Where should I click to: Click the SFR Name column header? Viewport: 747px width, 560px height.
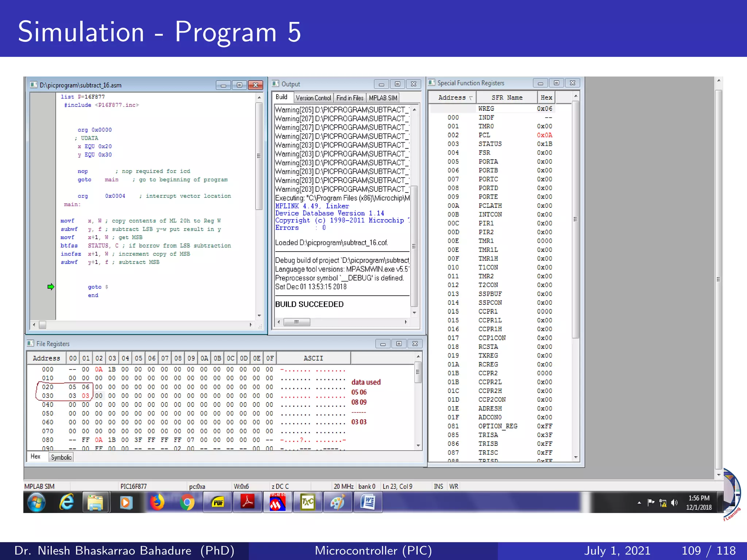click(x=507, y=97)
